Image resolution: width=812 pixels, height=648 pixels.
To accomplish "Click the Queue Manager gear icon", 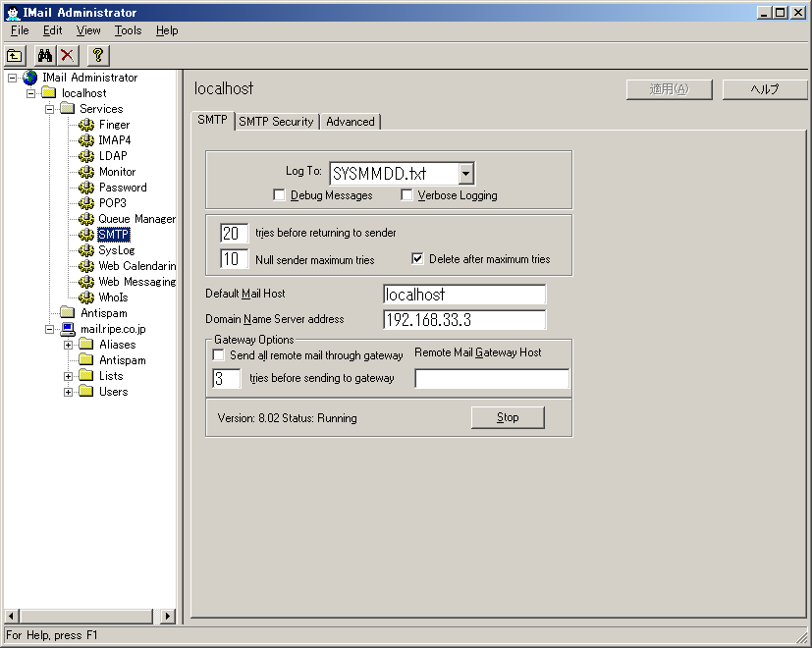I will [x=86, y=219].
